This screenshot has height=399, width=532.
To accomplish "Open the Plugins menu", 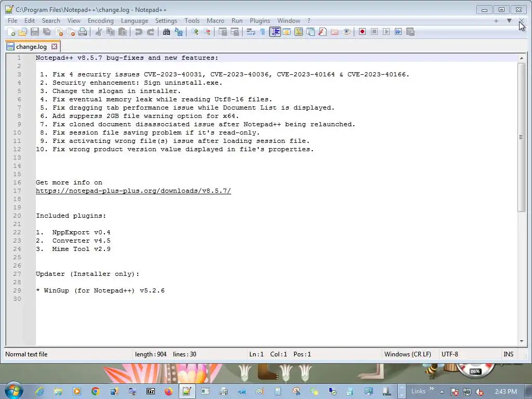I will click(260, 21).
